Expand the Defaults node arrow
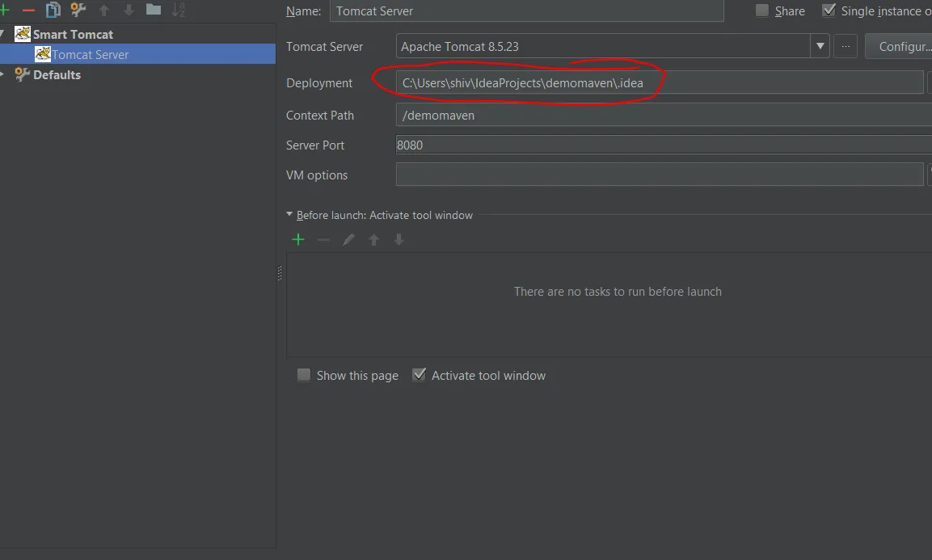The height and width of the screenshot is (560, 932). [2, 74]
